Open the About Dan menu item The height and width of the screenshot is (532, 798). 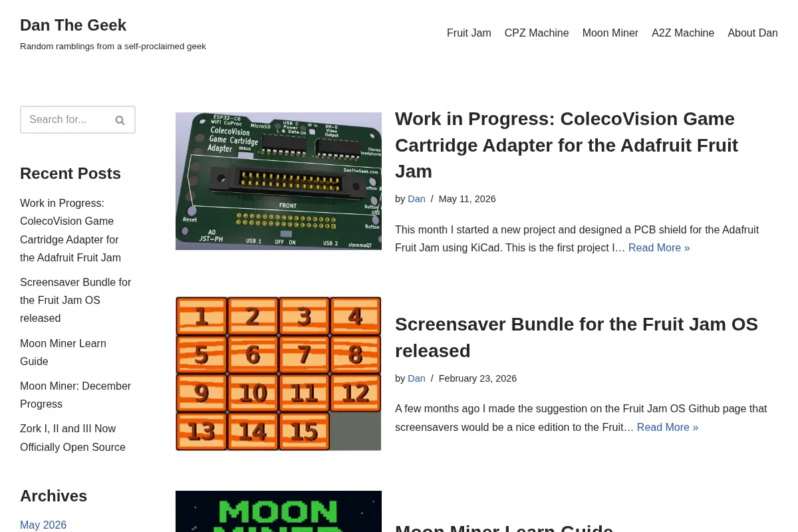click(753, 33)
